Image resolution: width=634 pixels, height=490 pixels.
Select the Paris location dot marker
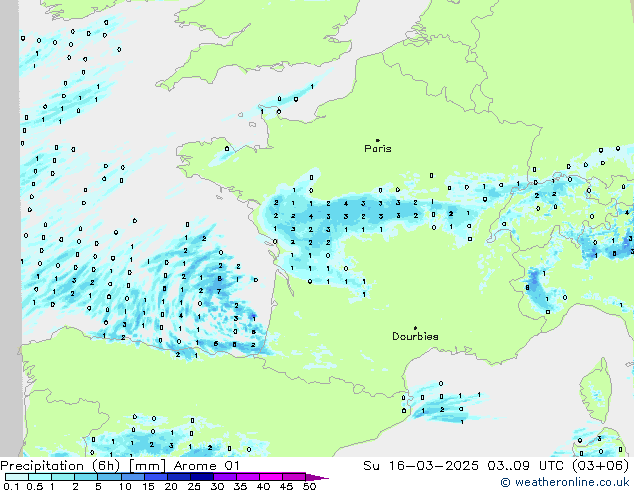point(378,140)
